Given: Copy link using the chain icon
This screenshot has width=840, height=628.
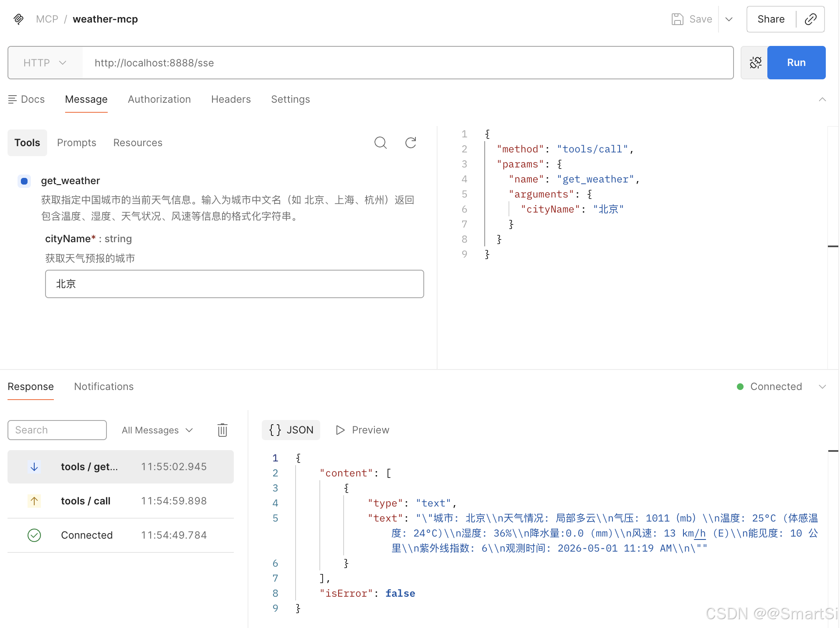Looking at the screenshot, I should 810,19.
